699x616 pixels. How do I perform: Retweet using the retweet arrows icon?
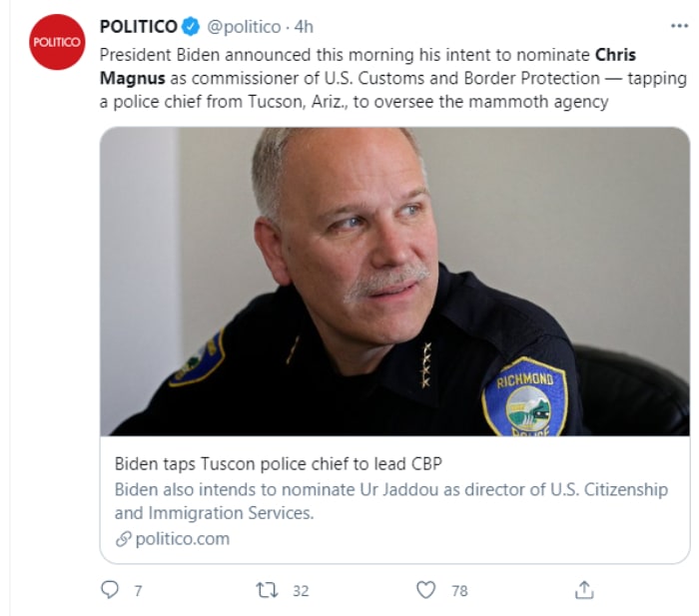pos(267,590)
